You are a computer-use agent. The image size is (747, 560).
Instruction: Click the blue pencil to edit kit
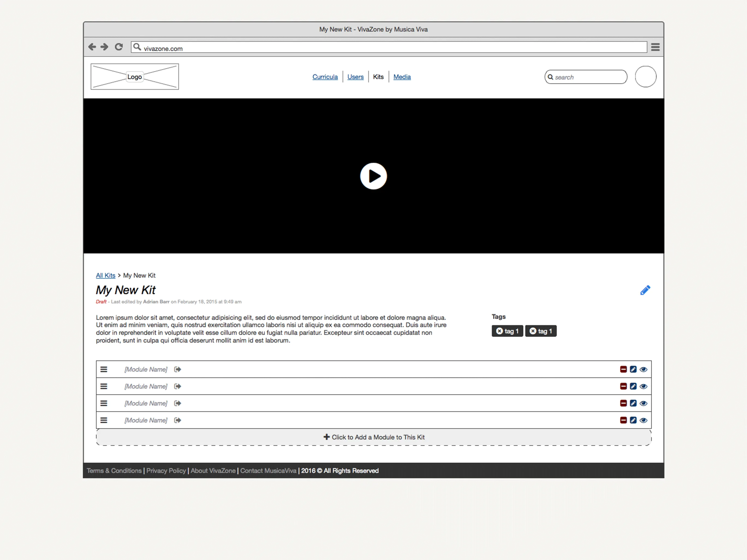tap(645, 290)
